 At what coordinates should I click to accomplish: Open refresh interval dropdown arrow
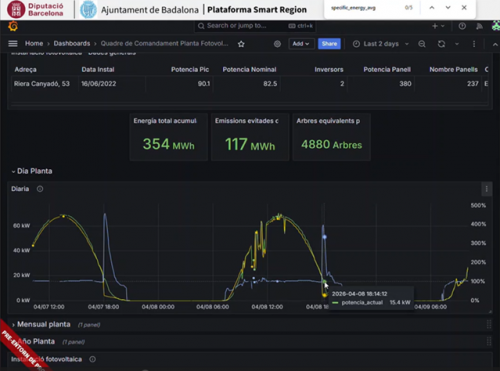click(x=457, y=44)
